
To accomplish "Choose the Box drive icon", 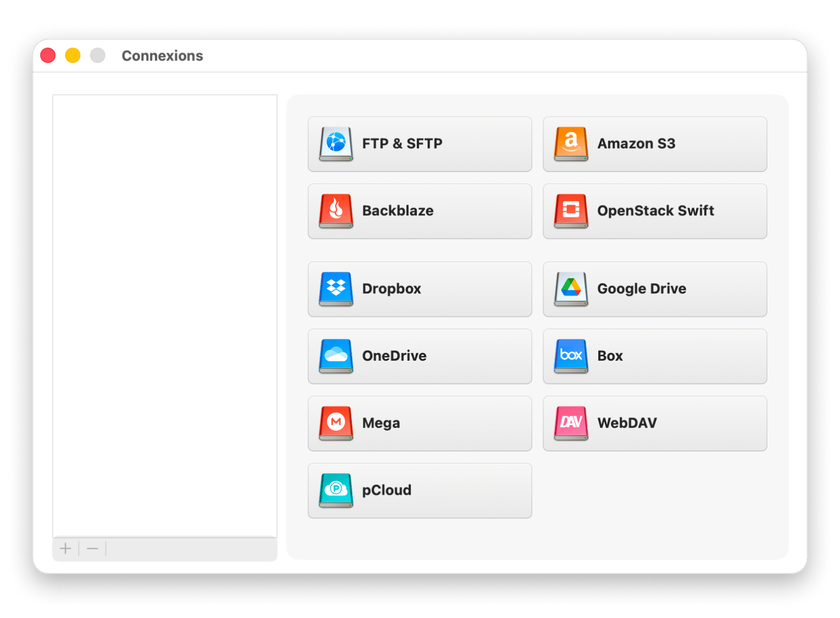I will coord(571,356).
